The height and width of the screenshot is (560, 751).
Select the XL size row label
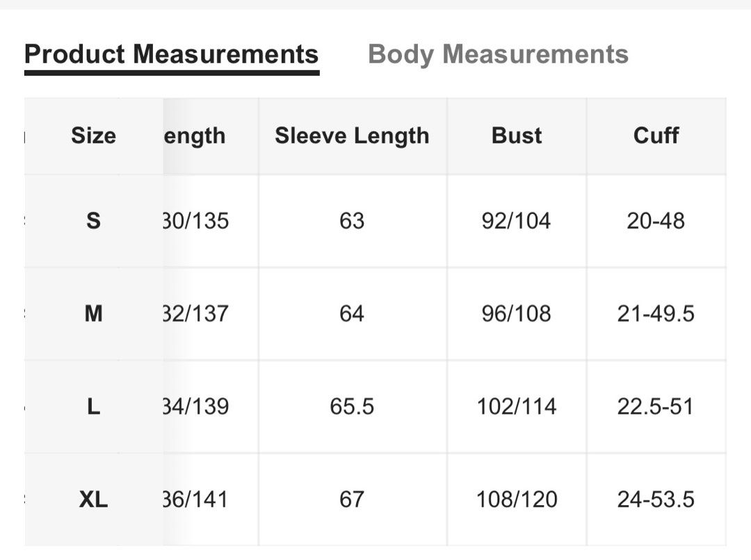coord(93,500)
